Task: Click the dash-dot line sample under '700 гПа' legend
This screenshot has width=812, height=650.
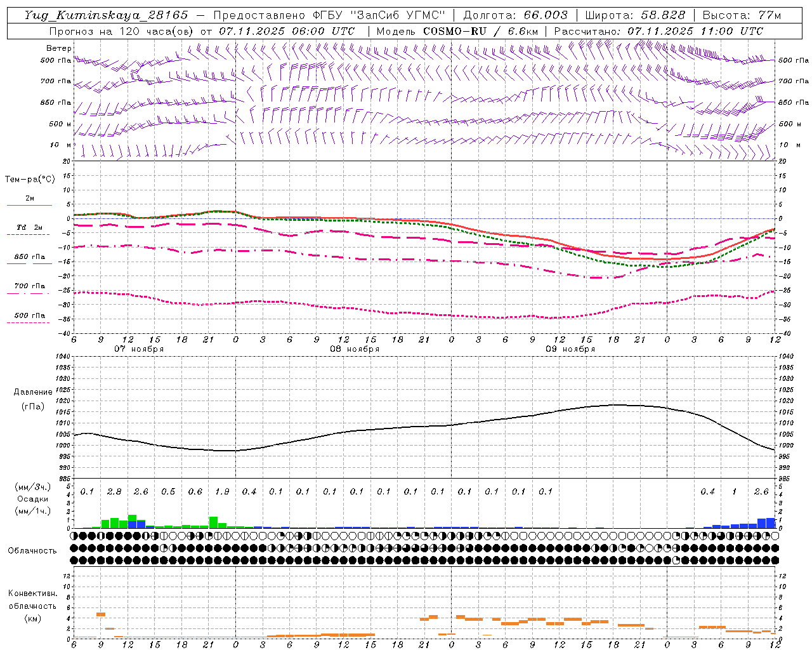Action: click(x=28, y=293)
